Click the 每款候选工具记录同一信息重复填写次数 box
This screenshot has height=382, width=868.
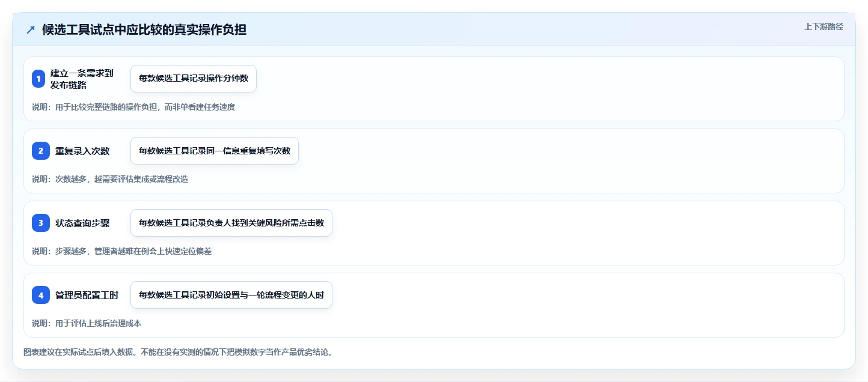pos(215,151)
